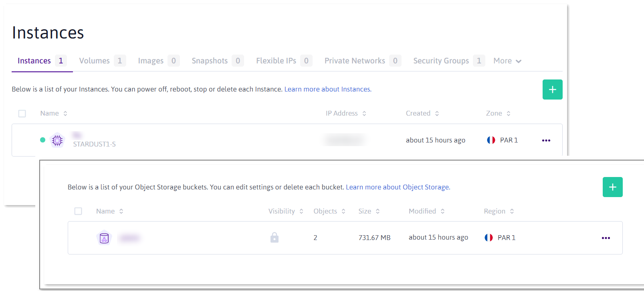
Task: Open the Learn more about Object Storage link
Action: click(398, 187)
